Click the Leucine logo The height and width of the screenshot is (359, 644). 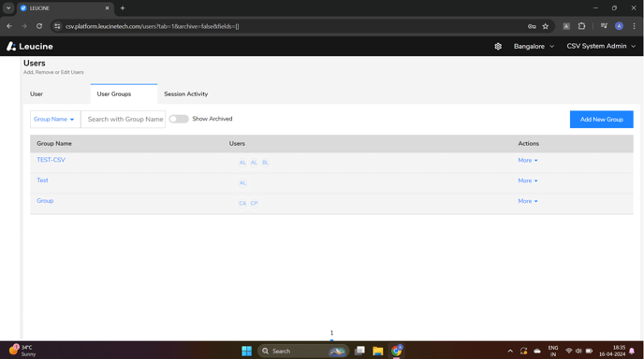30,47
